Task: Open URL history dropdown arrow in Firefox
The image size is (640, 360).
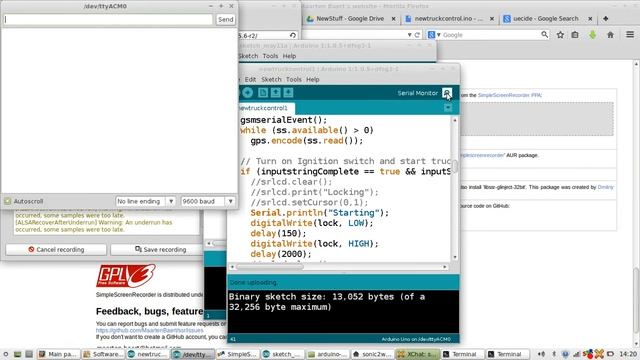Action: [409, 35]
